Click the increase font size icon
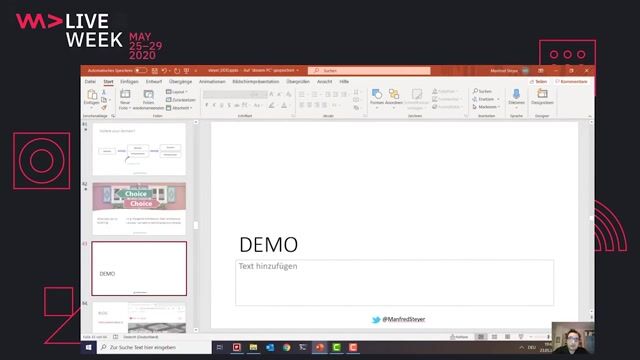The height and width of the screenshot is (360, 640). point(271,94)
